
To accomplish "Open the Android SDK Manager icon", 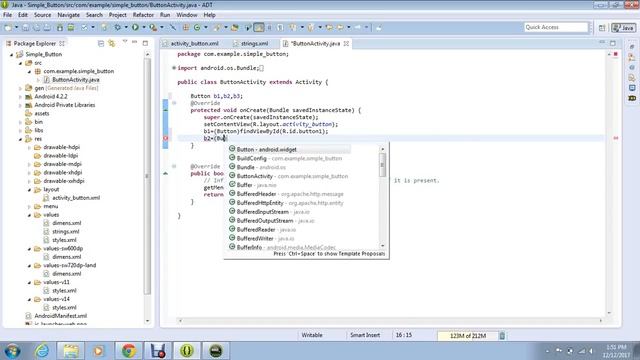I will (x=60, y=28).
